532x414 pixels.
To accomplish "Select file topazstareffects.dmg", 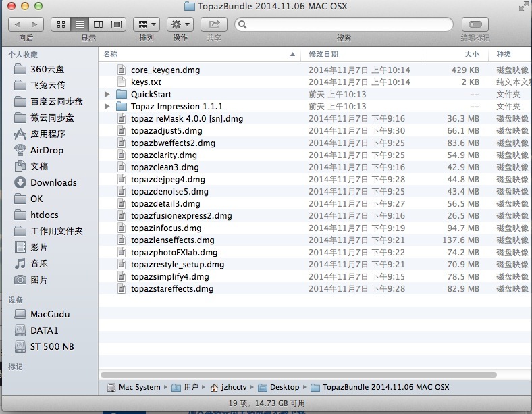I will (x=315, y=289).
